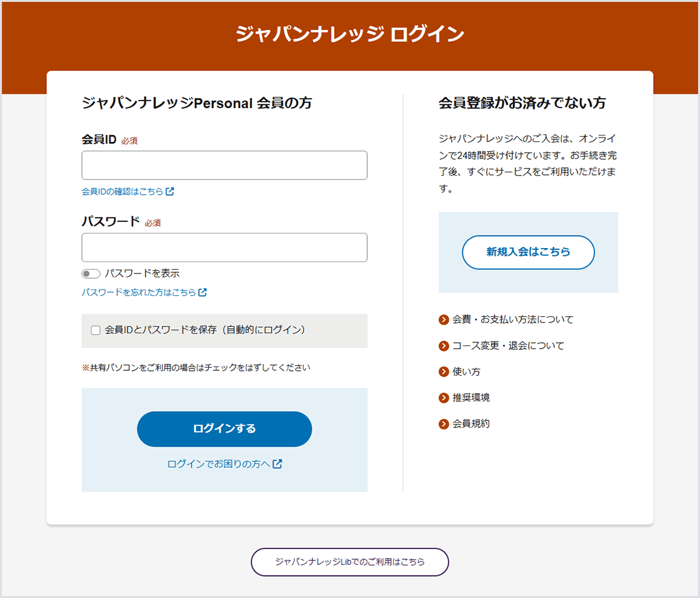Click arrow icon beside 使い方

coord(444,372)
